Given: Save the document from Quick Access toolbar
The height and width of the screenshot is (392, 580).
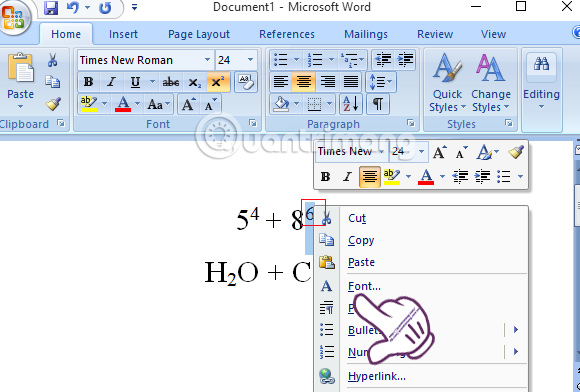Looking at the screenshot, I should coord(51,8).
